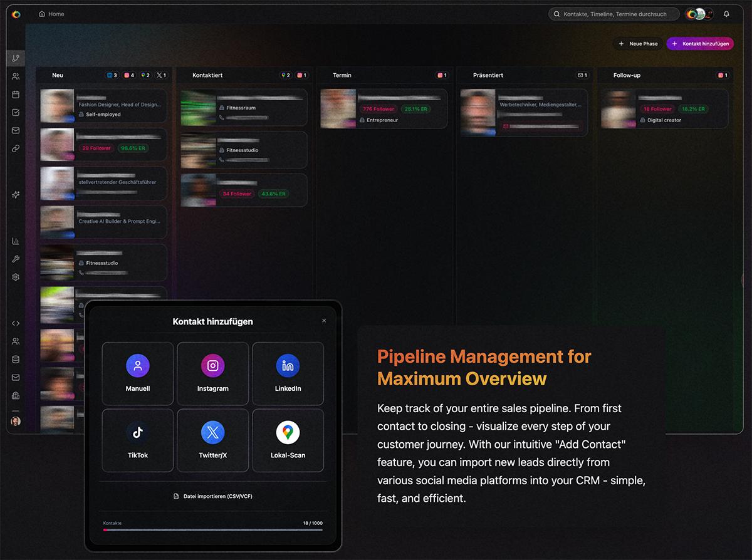The height and width of the screenshot is (560, 752).
Task: Click the Kontakt hinzufügen button
Action: pyautogui.click(x=700, y=43)
